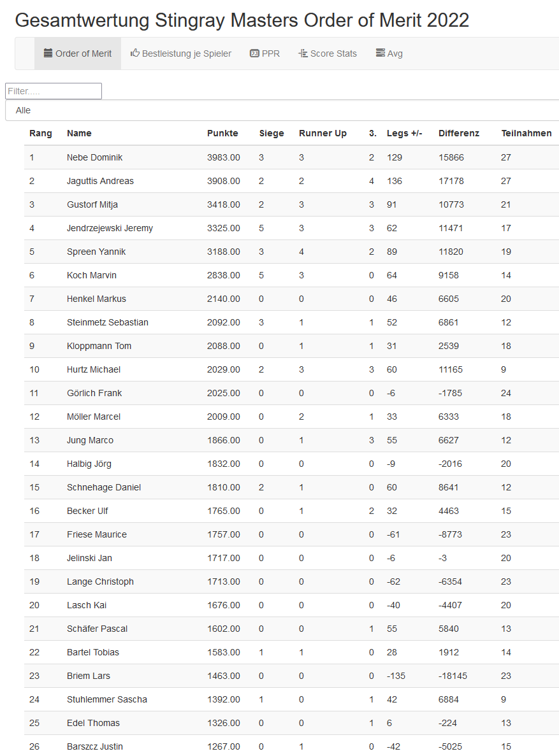Click on Koch Marvin's name
This screenshot has width=559, height=756.
tap(92, 275)
